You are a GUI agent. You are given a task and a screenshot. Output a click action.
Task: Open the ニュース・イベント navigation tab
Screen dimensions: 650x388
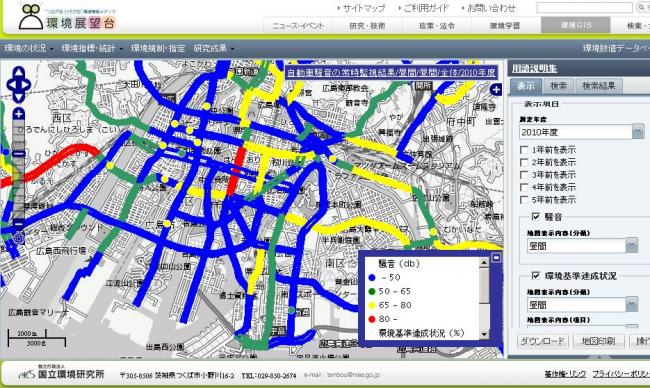(x=298, y=26)
